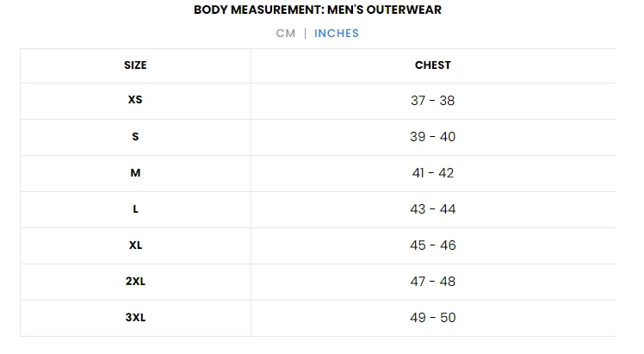Image resolution: width=644 pixels, height=354 pixels.
Task: Select the 2XL size row label
Action: [135, 282]
